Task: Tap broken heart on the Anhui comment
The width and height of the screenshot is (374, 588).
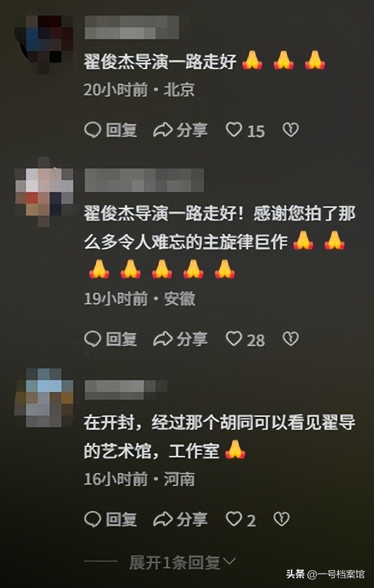Action: (x=290, y=339)
